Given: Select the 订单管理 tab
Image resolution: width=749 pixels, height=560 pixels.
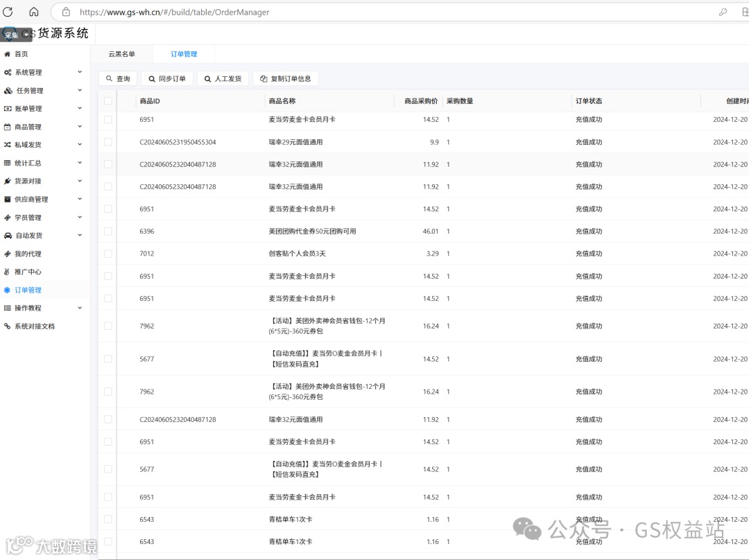Looking at the screenshot, I should coord(184,54).
